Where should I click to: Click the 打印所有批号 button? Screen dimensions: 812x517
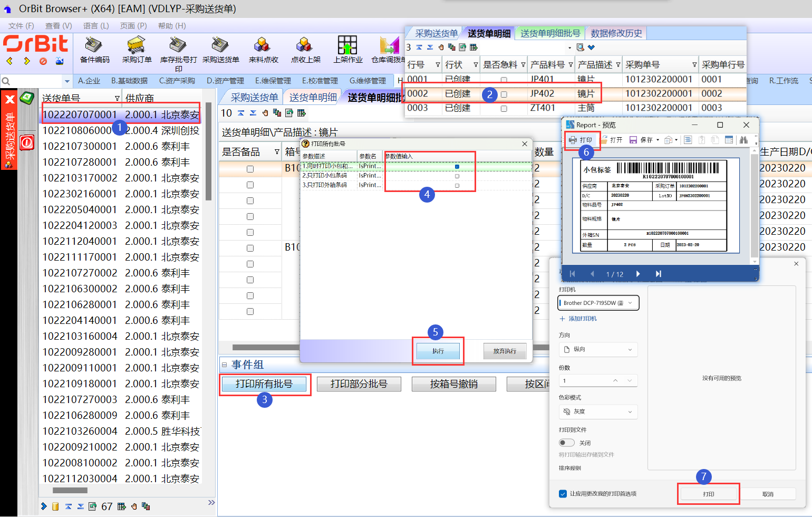[x=264, y=384]
